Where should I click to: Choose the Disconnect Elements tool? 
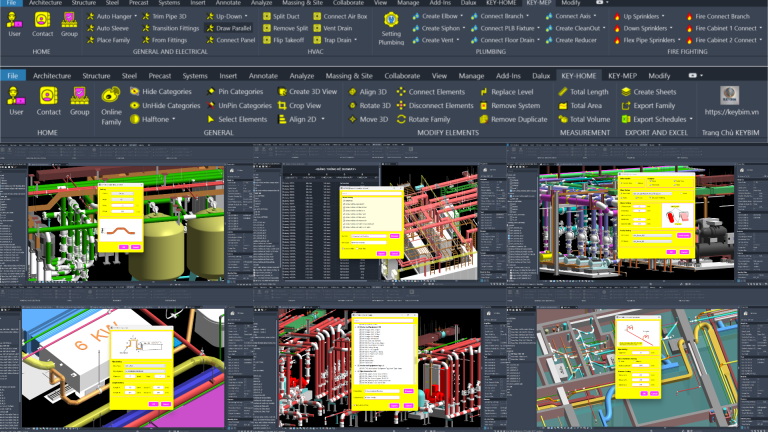coord(435,105)
